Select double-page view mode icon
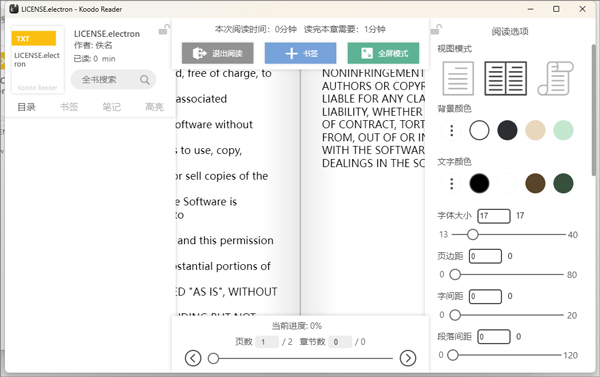600x377 pixels. point(505,78)
